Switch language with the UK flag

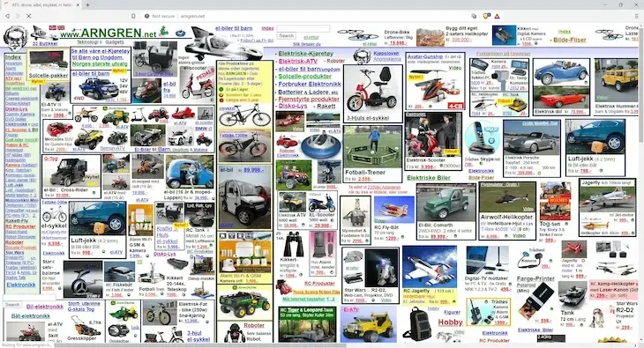point(61,28)
